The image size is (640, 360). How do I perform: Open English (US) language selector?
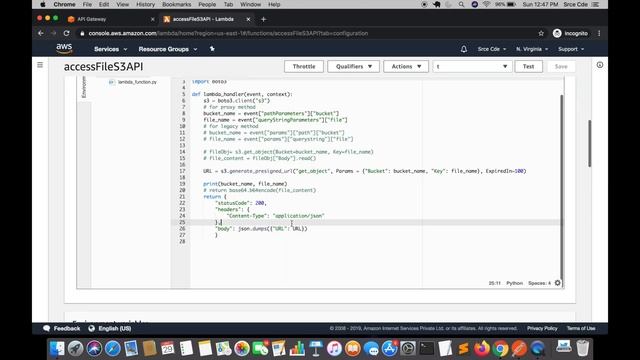point(109,329)
